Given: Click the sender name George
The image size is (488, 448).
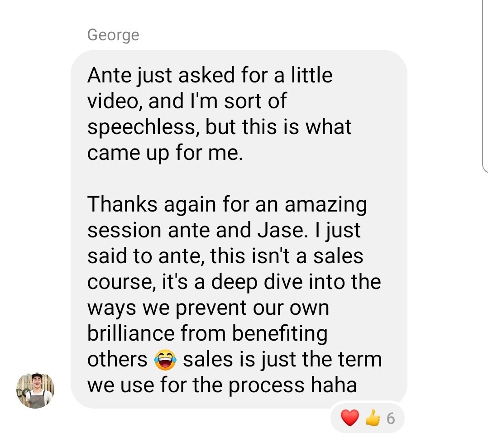Looking at the screenshot, I should [x=113, y=35].
